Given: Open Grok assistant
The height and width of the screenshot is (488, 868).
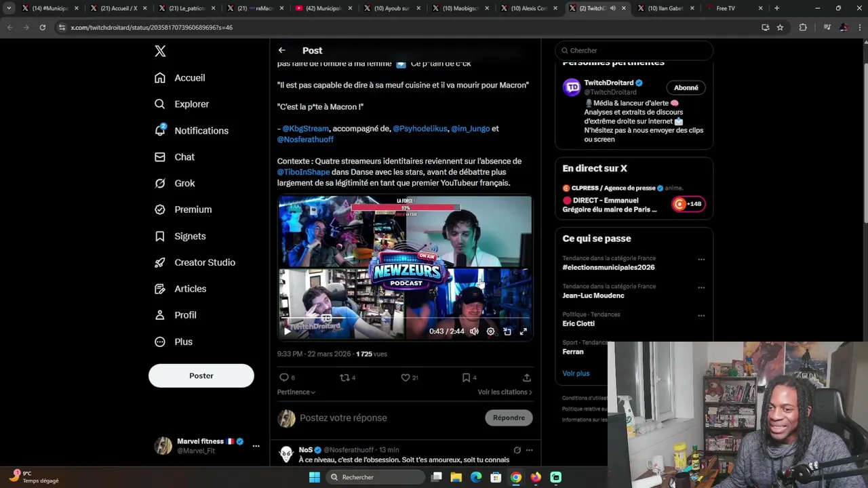Looking at the screenshot, I should (174, 184).
